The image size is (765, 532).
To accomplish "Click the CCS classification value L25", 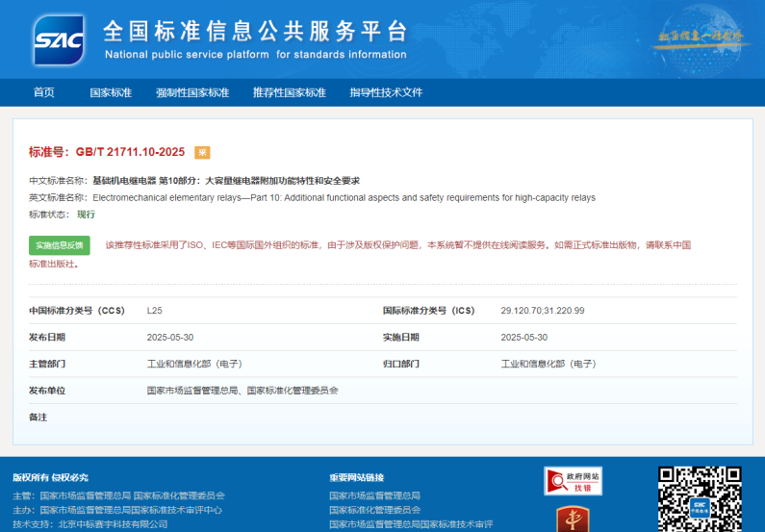I will (155, 311).
